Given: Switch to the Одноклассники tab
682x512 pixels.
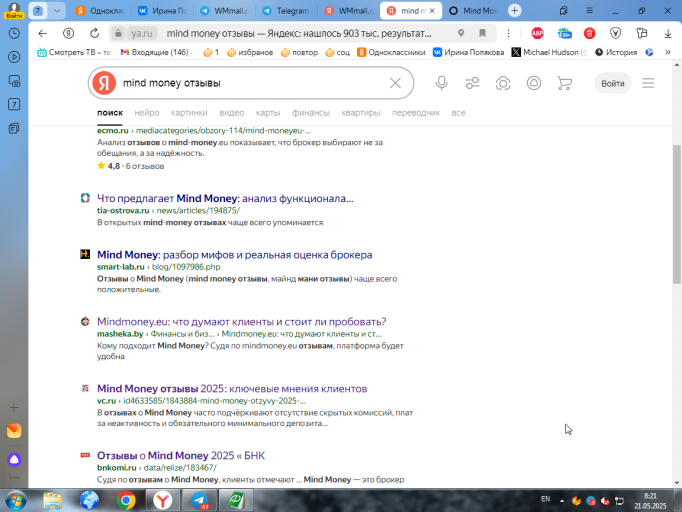Looking at the screenshot, I should click(100, 11).
